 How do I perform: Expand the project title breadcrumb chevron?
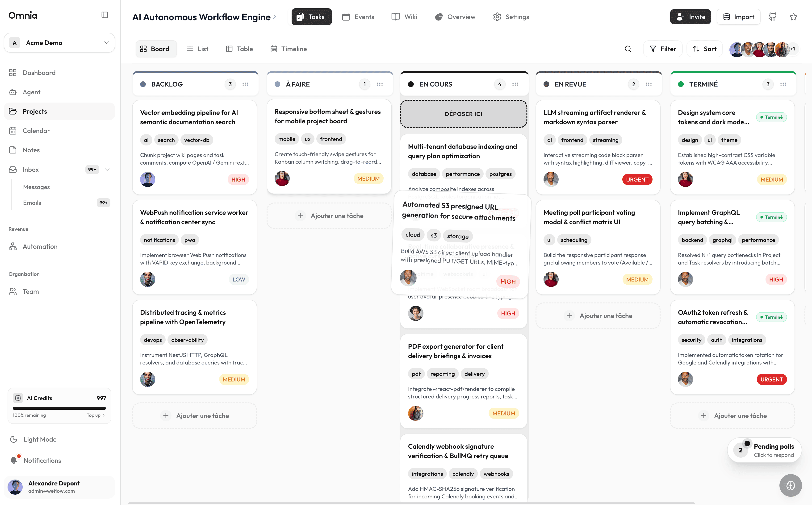pos(275,17)
